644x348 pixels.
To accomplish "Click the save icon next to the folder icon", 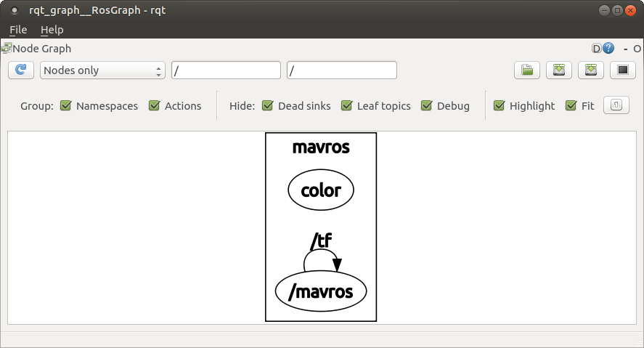I will pos(559,70).
